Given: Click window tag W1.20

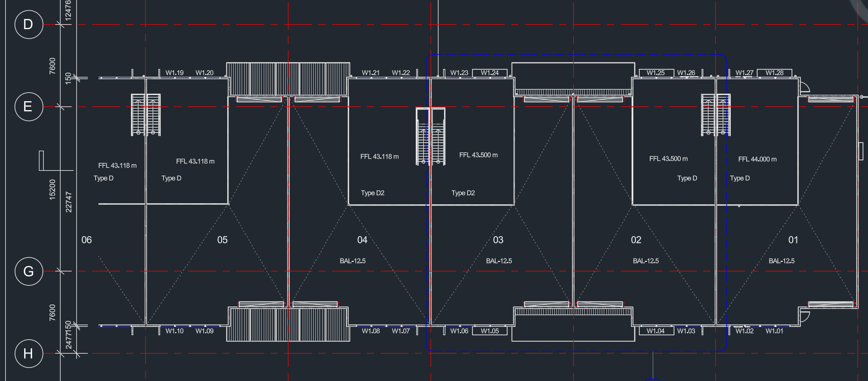Looking at the screenshot, I should (x=205, y=73).
